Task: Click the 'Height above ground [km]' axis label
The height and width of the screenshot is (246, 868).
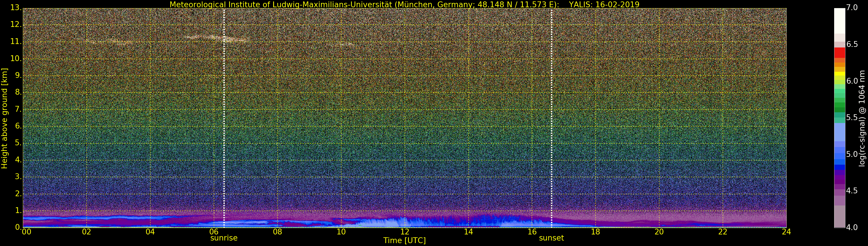Action: pos(4,118)
